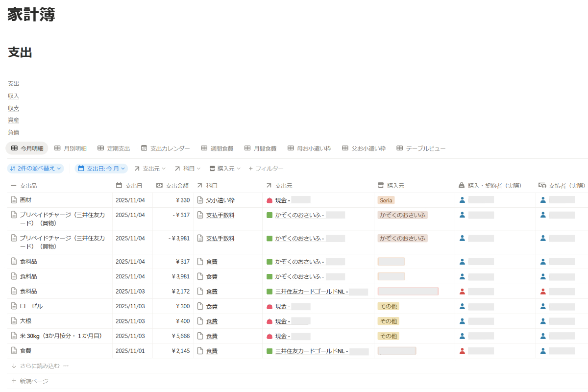
Task: Click the store icon in 購入元 column header
Action: (x=381, y=185)
